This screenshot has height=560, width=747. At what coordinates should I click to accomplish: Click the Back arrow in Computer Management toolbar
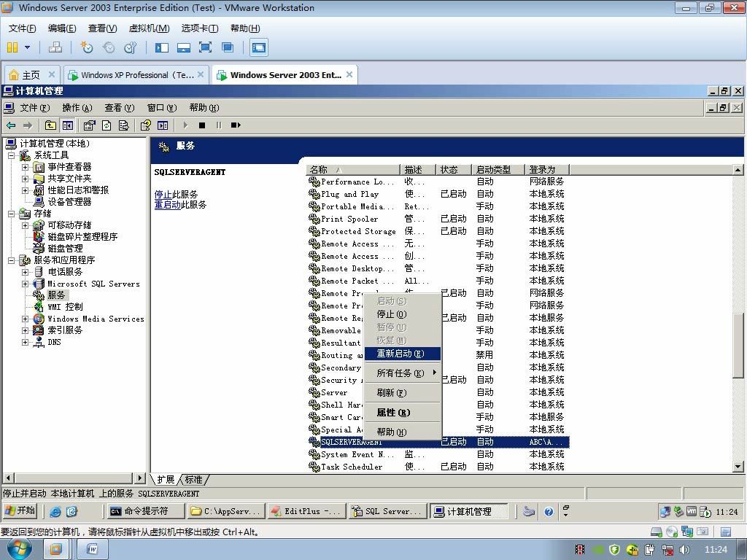[x=11, y=125]
